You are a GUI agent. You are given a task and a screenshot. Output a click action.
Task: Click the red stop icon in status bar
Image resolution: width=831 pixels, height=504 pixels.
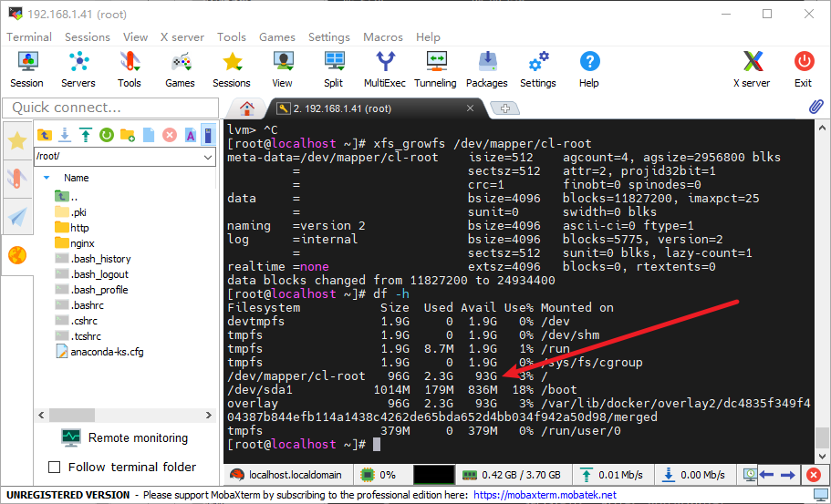[x=814, y=475]
